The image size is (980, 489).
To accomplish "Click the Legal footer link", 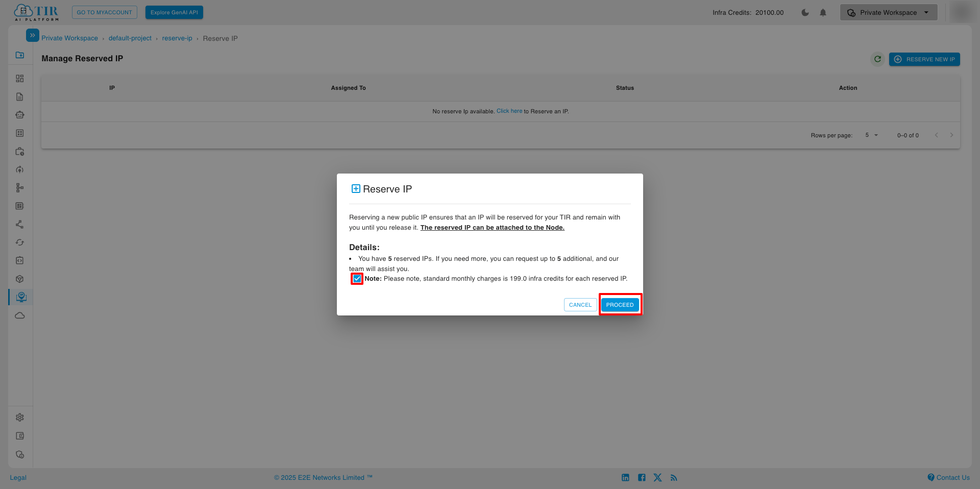I will [18, 478].
